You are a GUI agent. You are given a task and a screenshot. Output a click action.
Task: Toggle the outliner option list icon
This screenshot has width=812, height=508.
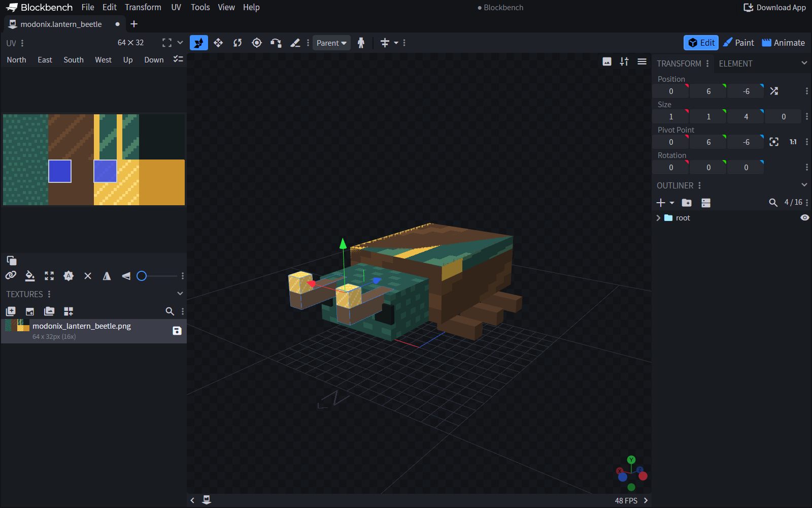coord(706,203)
